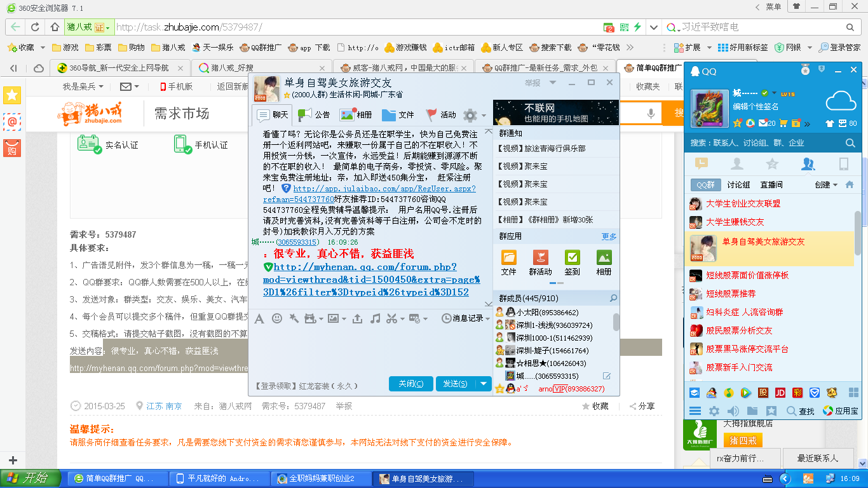
Task: Switch to the 文件 tab in group chat
Action: [x=398, y=115]
